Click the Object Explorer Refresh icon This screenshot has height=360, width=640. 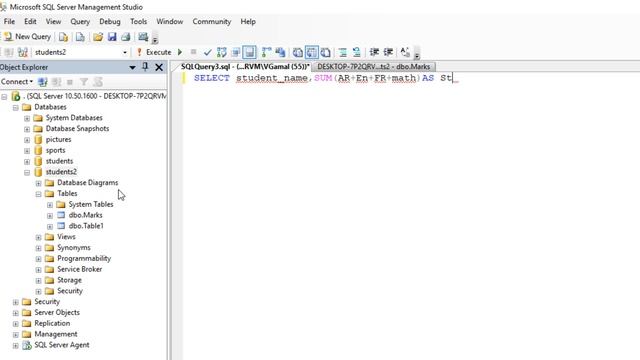[98, 82]
